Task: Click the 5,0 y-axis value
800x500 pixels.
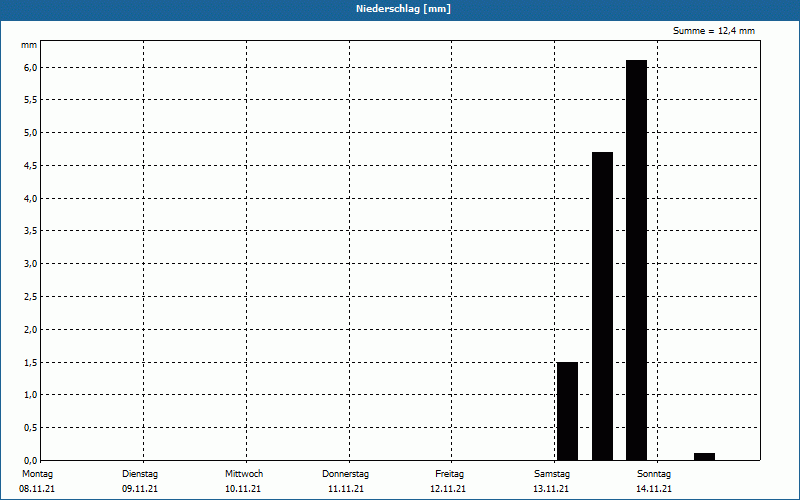Action: pos(31,133)
